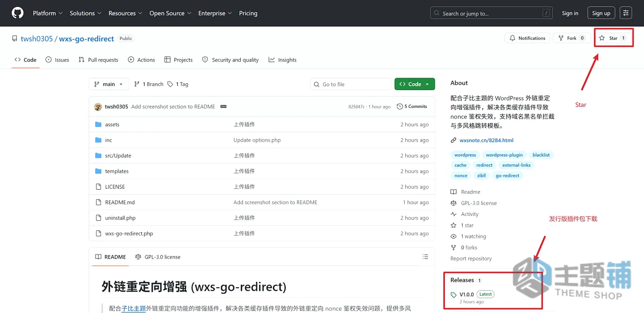
Task: Click the nonce topic tag
Action: [461, 176]
